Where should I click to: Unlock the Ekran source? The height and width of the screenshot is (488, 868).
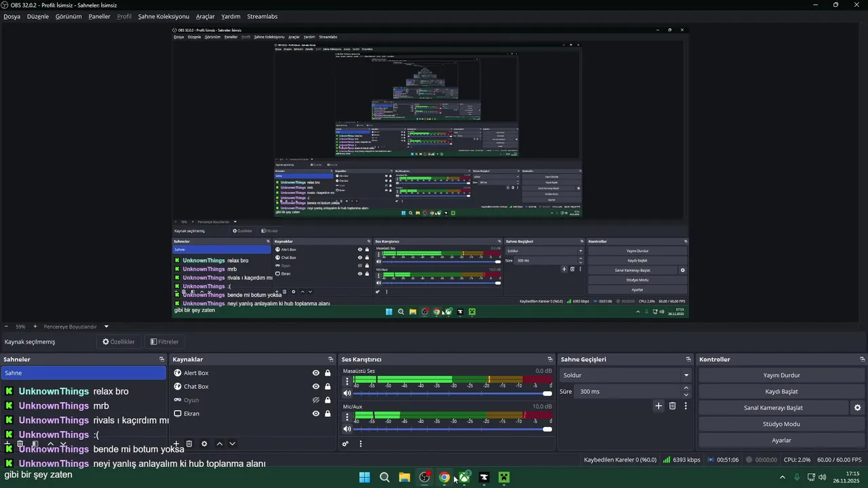(x=328, y=413)
